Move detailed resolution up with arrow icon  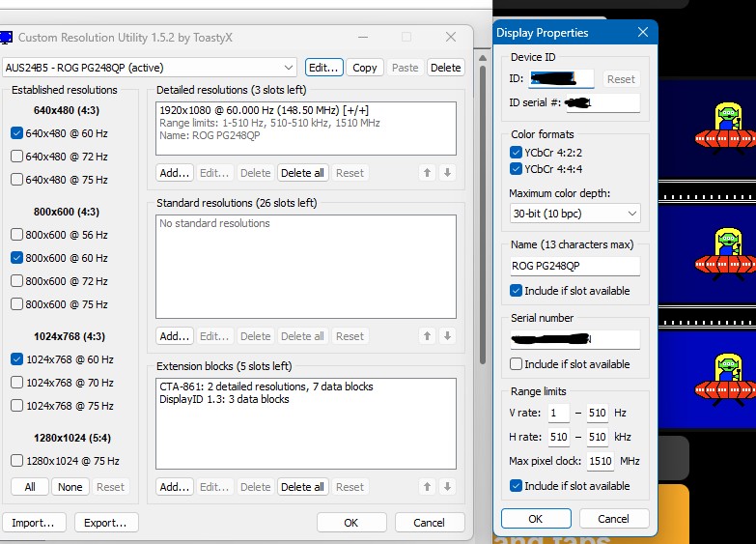[428, 173]
